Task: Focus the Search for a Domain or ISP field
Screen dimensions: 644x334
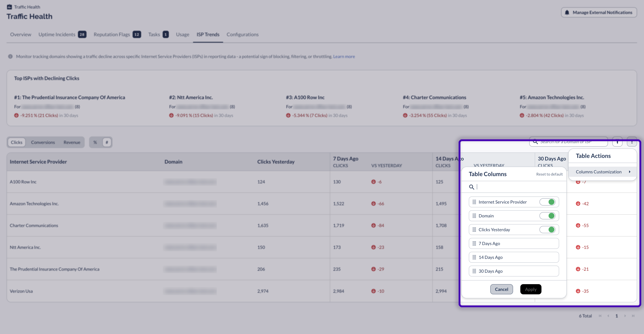Action: point(568,142)
